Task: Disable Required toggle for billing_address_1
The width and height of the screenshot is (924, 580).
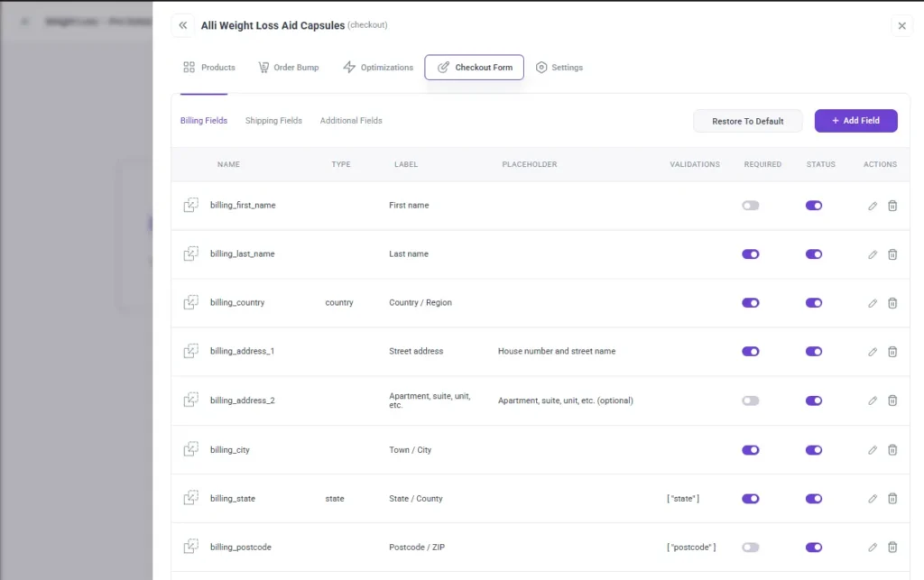Action: coord(750,352)
